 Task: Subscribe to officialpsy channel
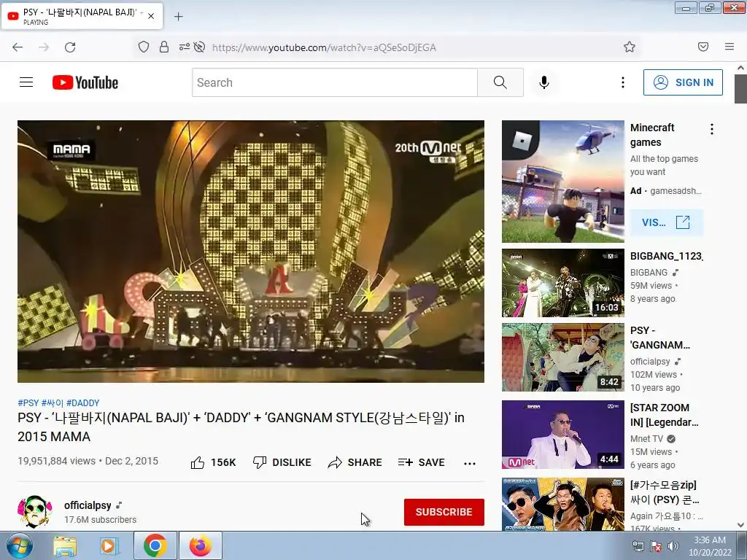[444, 512]
